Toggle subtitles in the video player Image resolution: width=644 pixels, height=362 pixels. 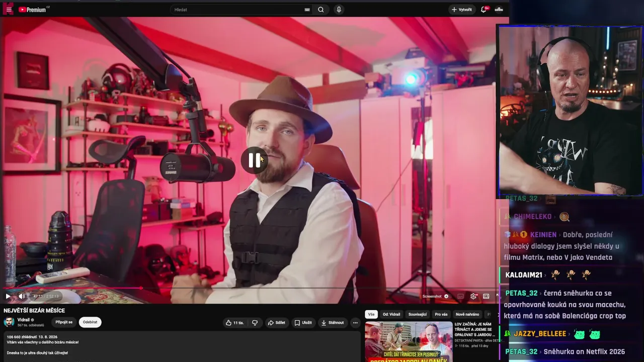coord(460,297)
